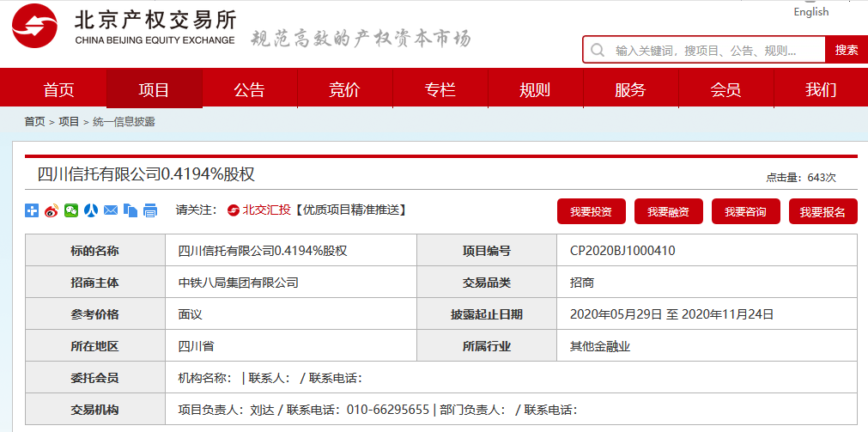This screenshot has width=868, height=432.
Task: Click the 【优质项目精准推送】 text
Action: pos(349,210)
